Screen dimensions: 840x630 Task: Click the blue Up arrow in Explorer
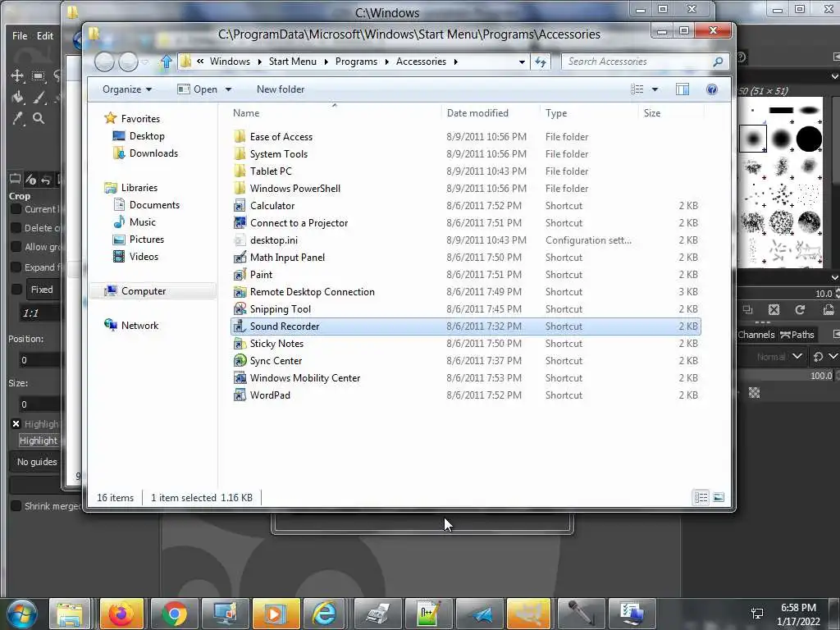[166, 62]
